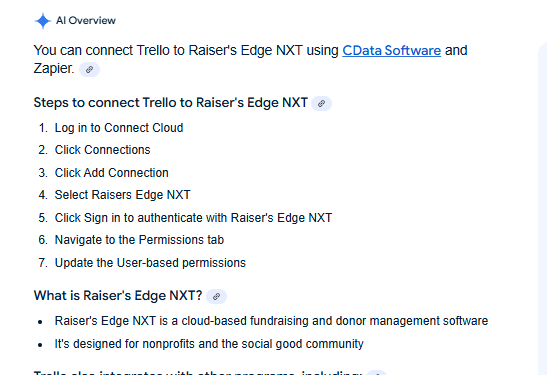Select step 3 Click Add Connection

click(x=112, y=173)
